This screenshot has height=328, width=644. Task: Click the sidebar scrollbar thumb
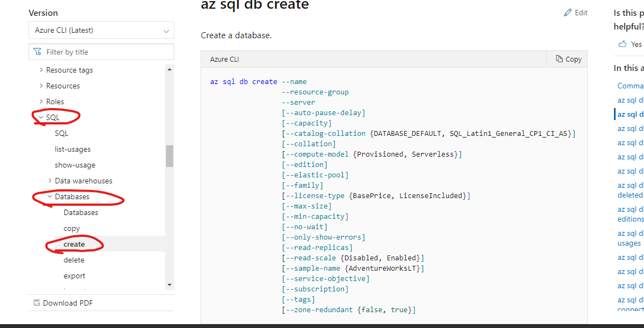coord(170,156)
